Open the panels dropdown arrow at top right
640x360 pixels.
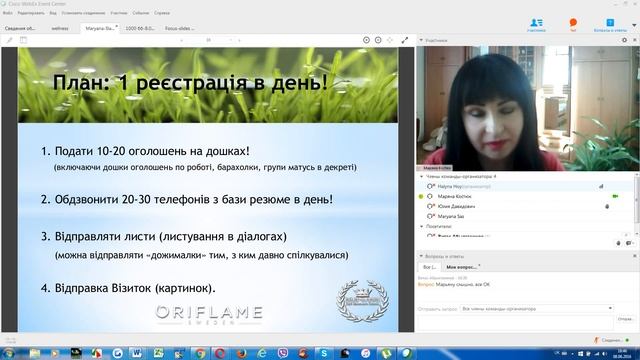coord(634,25)
